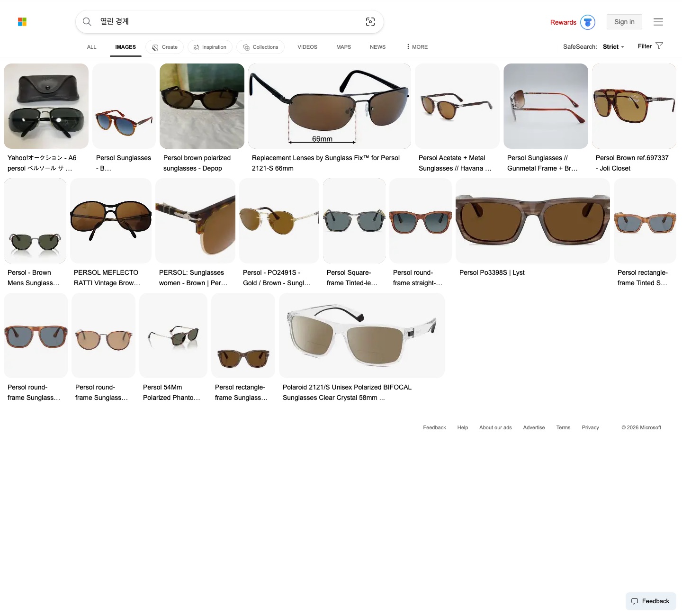682x616 pixels.
Task: Switch to the VIDEOS tab
Action: (x=307, y=47)
